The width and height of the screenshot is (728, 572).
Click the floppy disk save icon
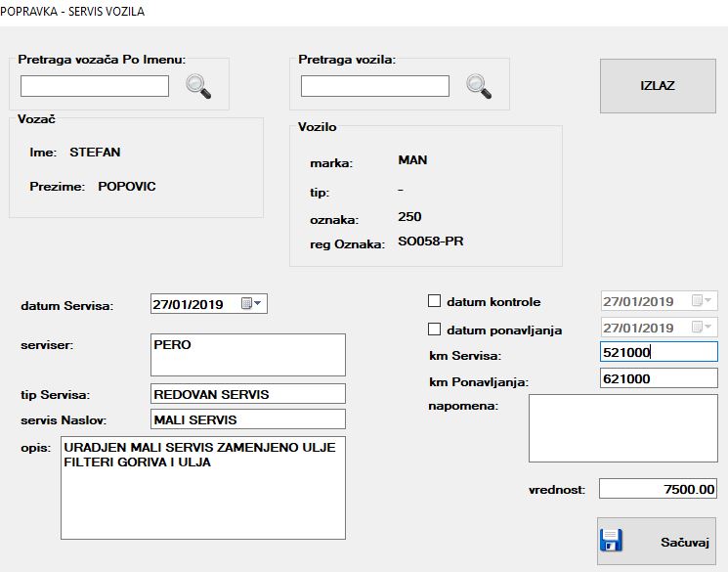tap(612, 542)
